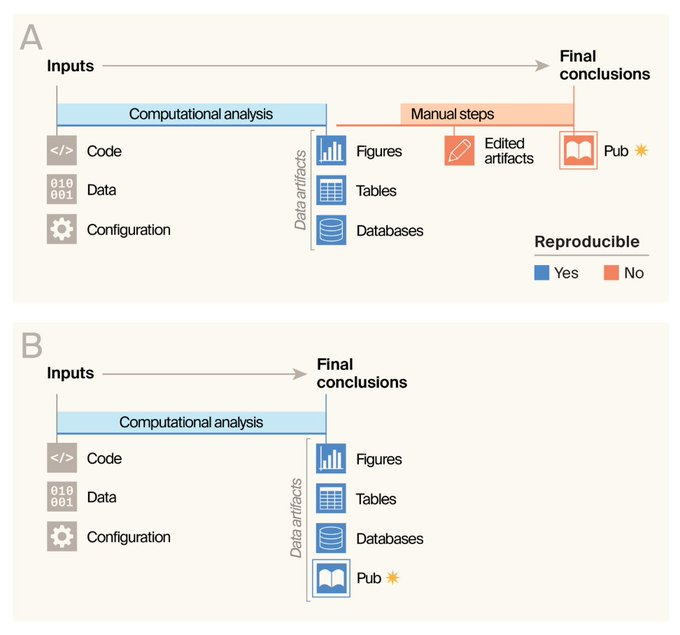Click the Reproducible legend heading
The image size is (680, 635).
pyautogui.click(x=586, y=242)
